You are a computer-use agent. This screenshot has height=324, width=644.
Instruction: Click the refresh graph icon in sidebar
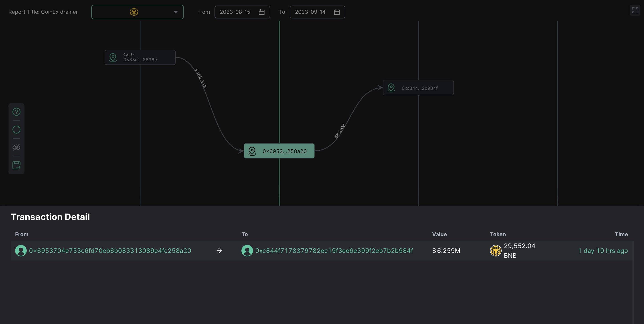tap(16, 130)
